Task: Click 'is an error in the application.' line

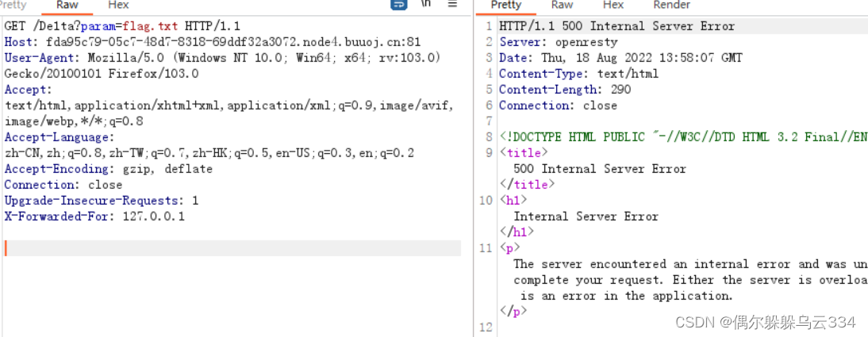Action: (627, 296)
